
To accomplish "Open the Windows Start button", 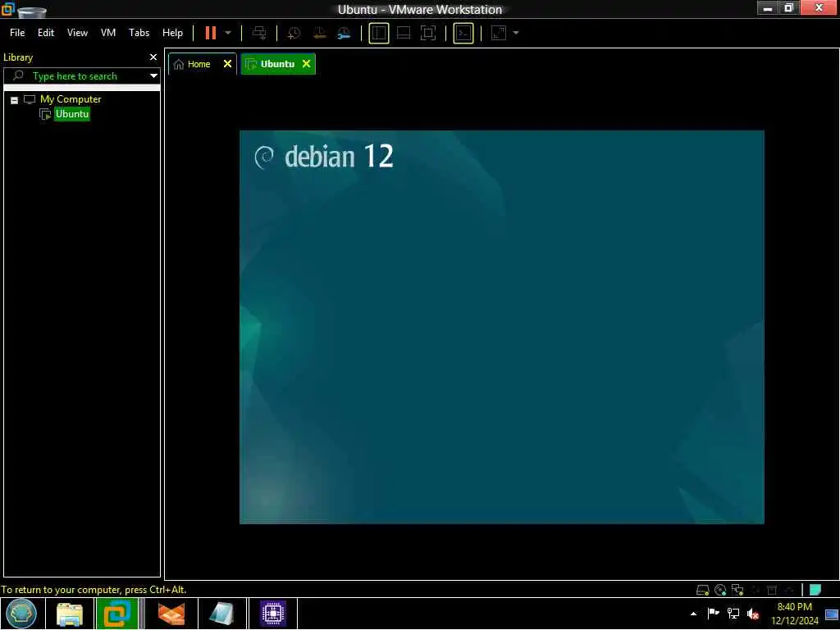I will coord(21,614).
